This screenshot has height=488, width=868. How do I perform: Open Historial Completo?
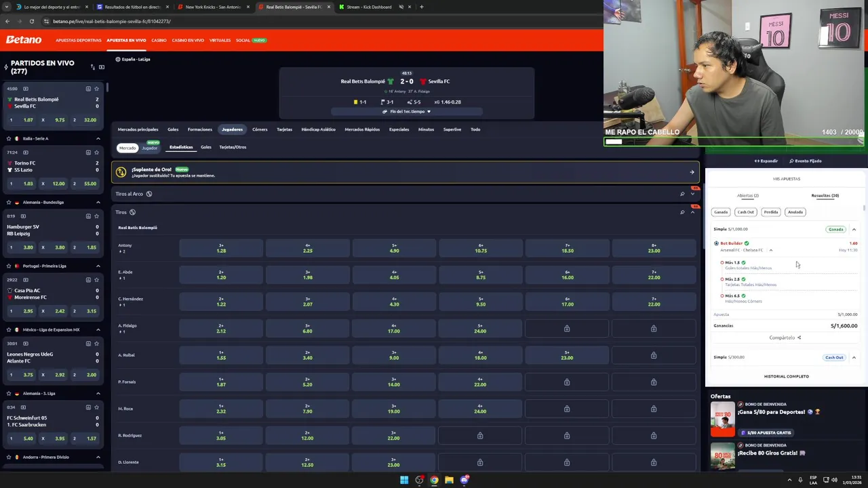787,376
